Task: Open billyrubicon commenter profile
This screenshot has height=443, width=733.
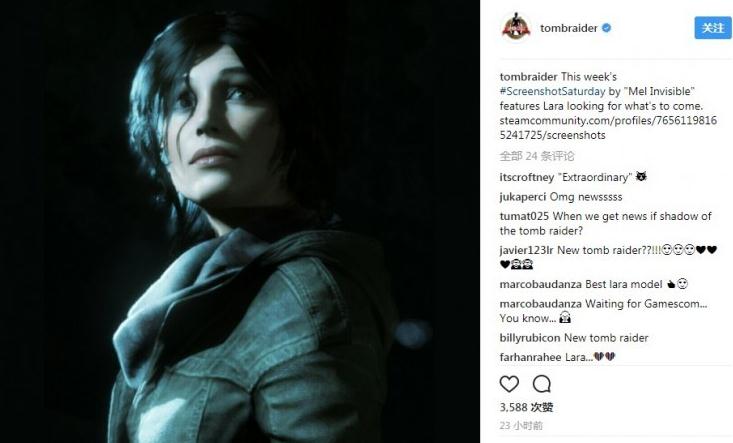Action: click(530, 338)
